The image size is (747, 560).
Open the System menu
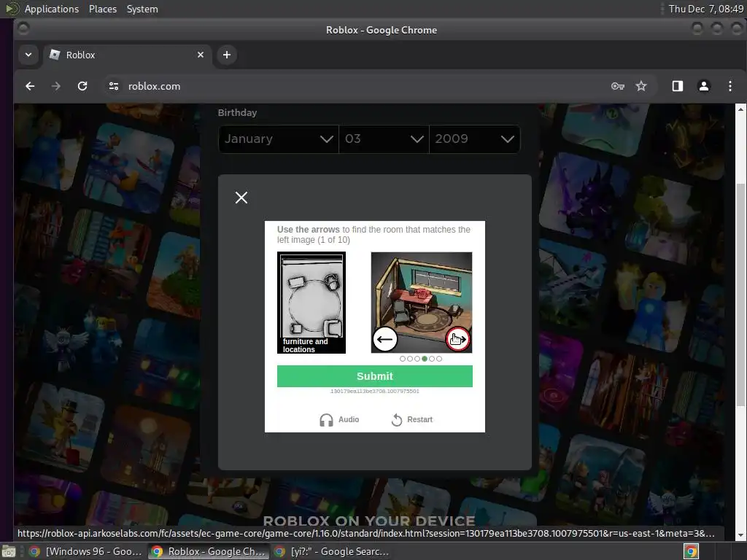click(x=142, y=9)
